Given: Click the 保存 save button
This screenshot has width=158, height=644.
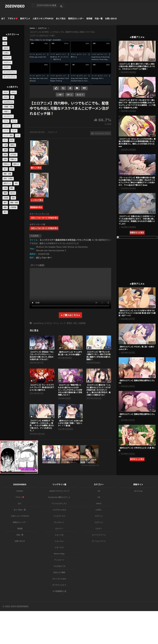Looking at the screenshot, I should [84, 88].
